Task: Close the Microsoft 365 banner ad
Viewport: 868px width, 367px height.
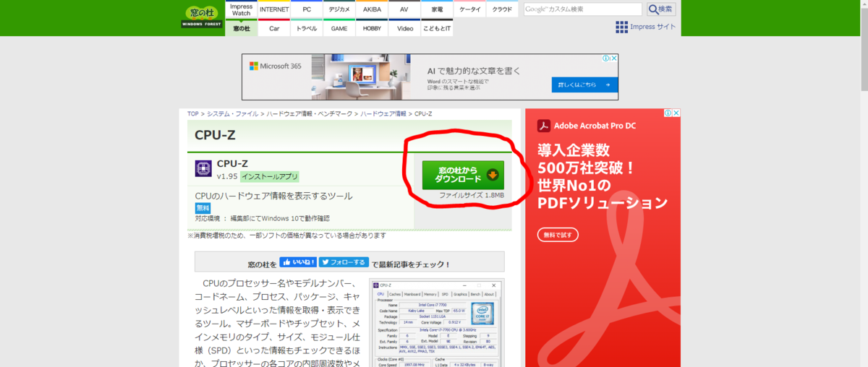Action: pyautogui.click(x=614, y=58)
